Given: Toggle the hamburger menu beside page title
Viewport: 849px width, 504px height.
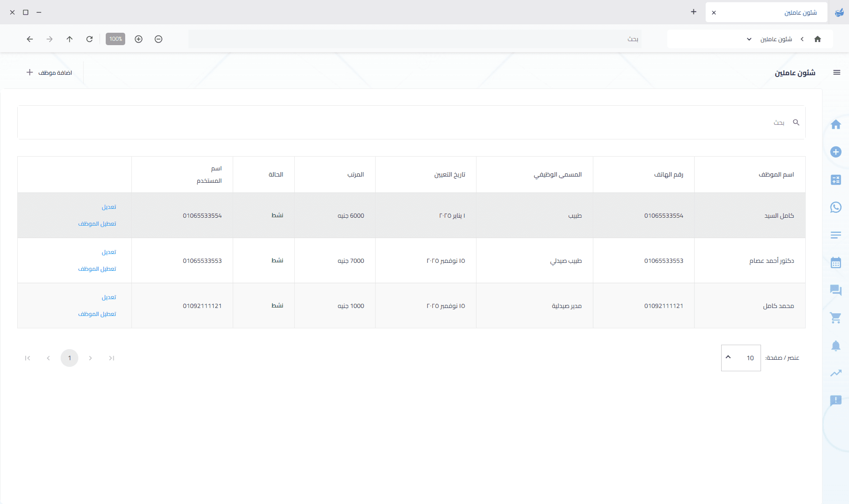Looking at the screenshot, I should tap(836, 73).
